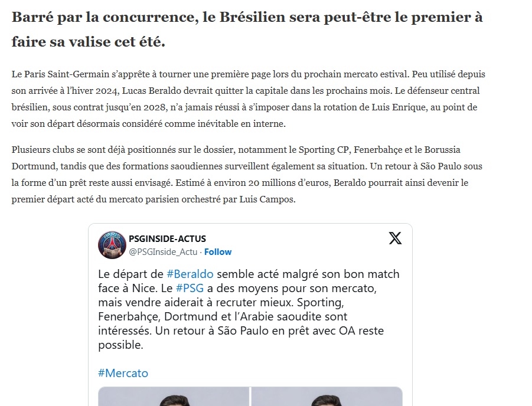Open the #Beraldo hashtag

[x=190, y=274]
